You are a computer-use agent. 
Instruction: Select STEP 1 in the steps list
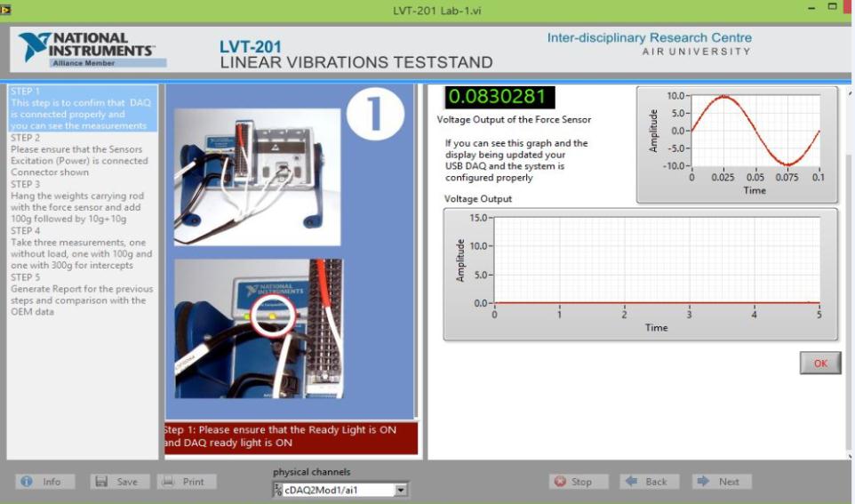click(83, 108)
